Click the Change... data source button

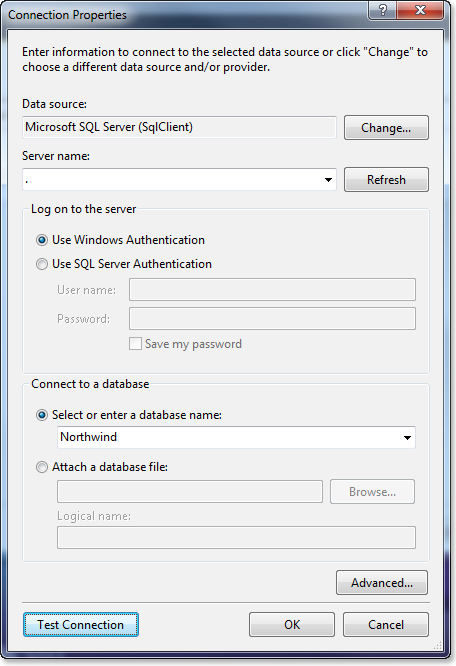[x=386, y=127]
